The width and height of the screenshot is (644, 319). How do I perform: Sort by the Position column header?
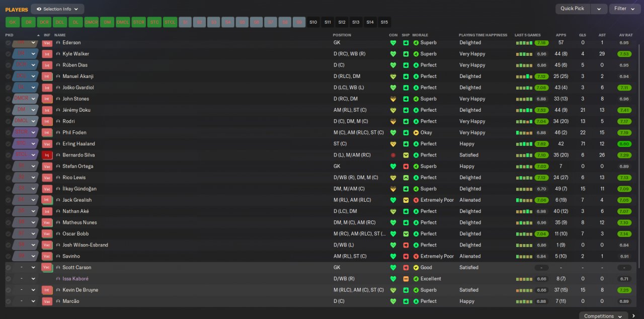(x=342, y=35)
